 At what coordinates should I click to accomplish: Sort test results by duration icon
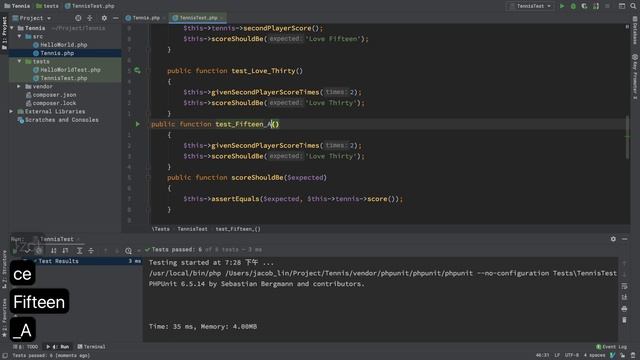coord(65,250)
